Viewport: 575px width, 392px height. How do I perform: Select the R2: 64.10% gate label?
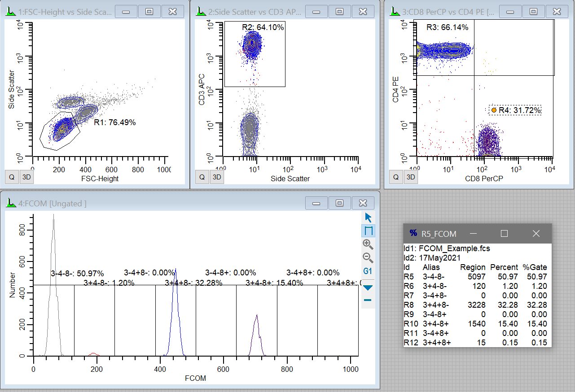click(263, 27)
